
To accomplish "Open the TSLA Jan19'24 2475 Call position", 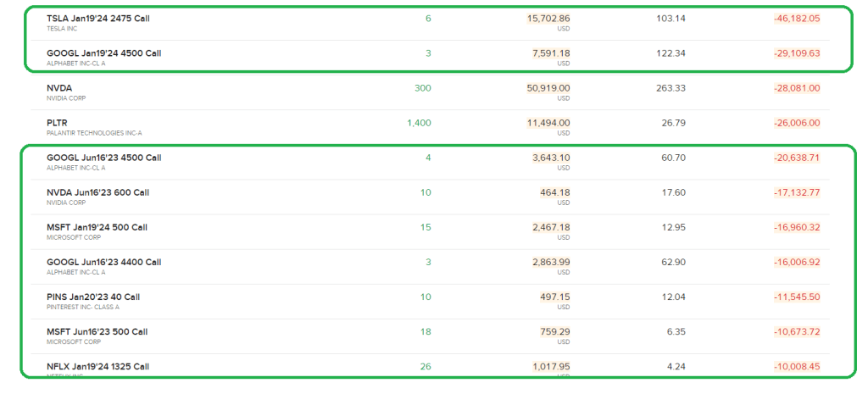I will [x=98, y=19].
